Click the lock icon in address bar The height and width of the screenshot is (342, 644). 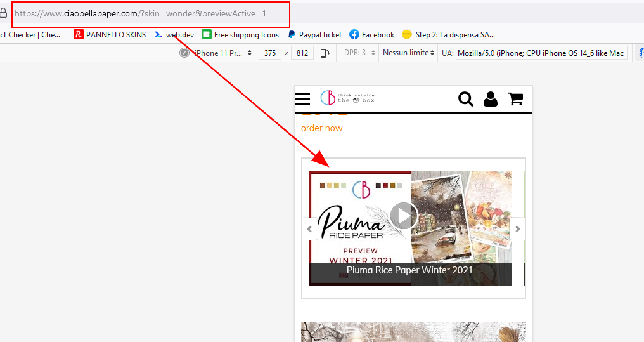[x=3, y=13]
